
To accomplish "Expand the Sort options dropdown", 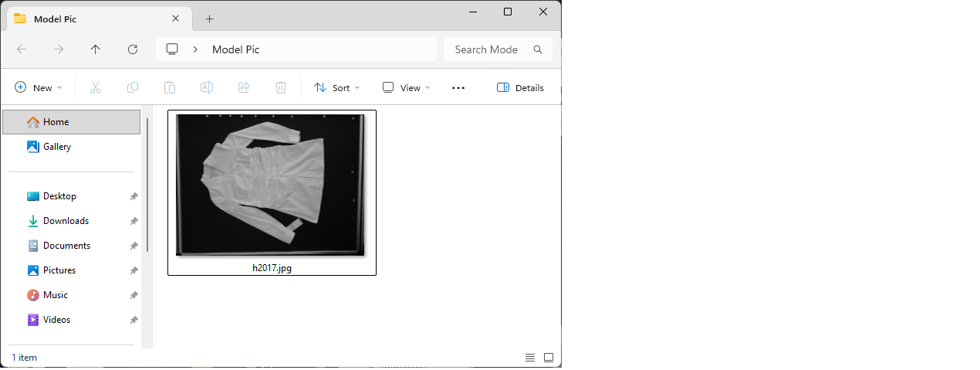I will click(337, 88).
